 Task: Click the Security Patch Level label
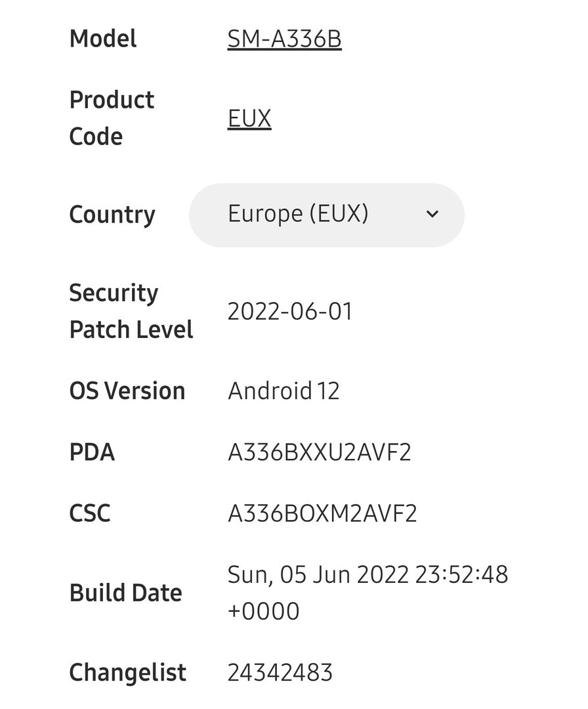[131, 311]
